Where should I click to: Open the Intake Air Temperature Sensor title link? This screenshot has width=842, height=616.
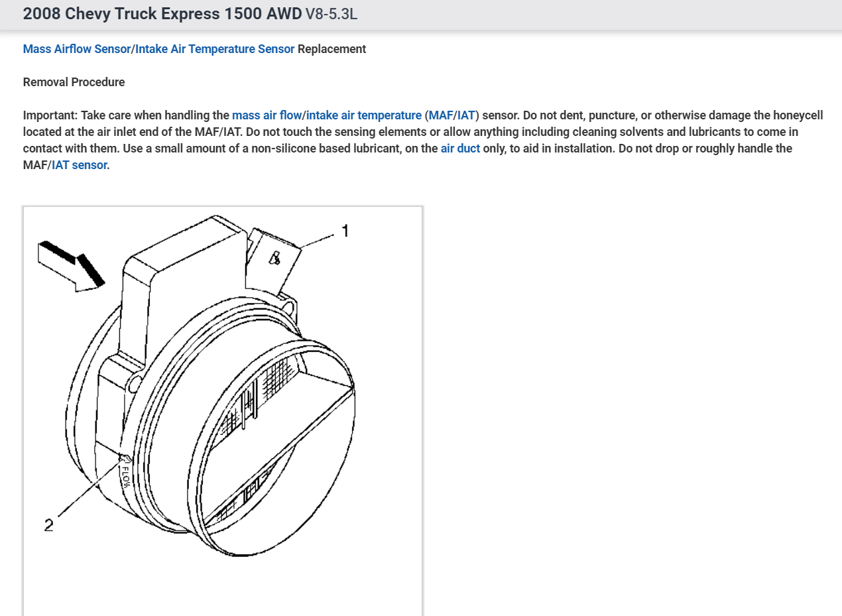pos(215,49)
